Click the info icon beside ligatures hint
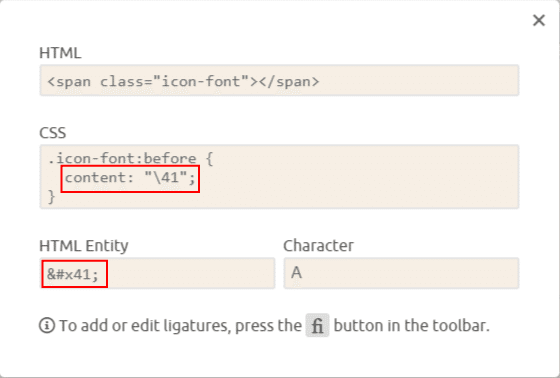The height and width of the screenshot is (378, 560). 47,325
